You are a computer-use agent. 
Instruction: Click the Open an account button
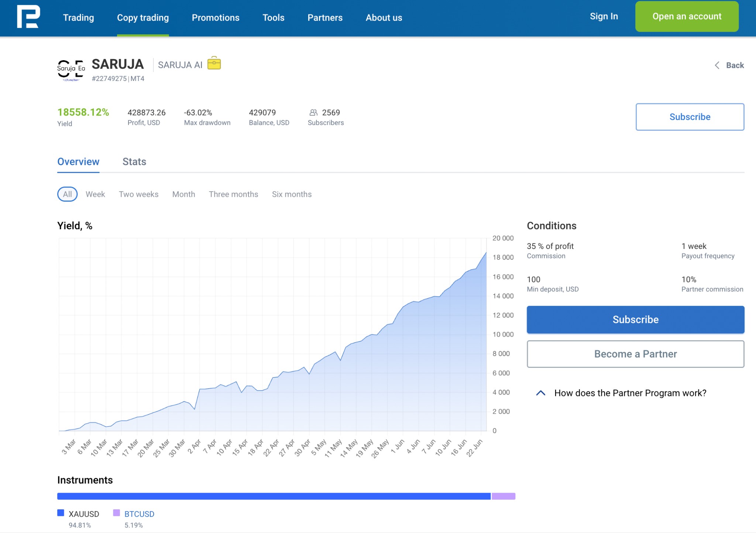[x=687, y=16]
